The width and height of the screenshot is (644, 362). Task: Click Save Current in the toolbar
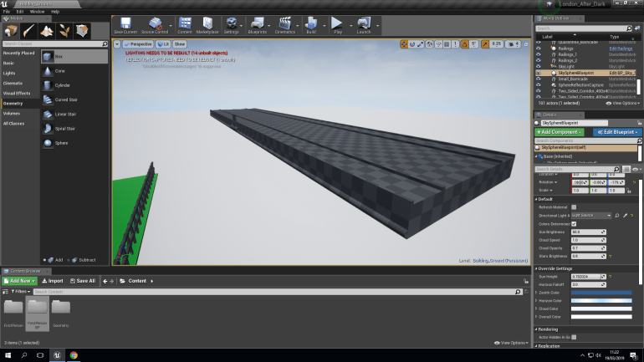[x=125, y=25]
